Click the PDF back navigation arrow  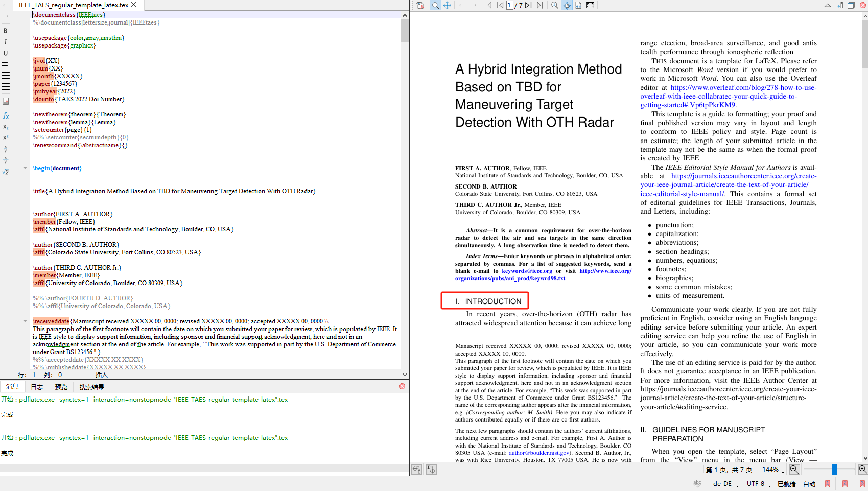(462, 5)
